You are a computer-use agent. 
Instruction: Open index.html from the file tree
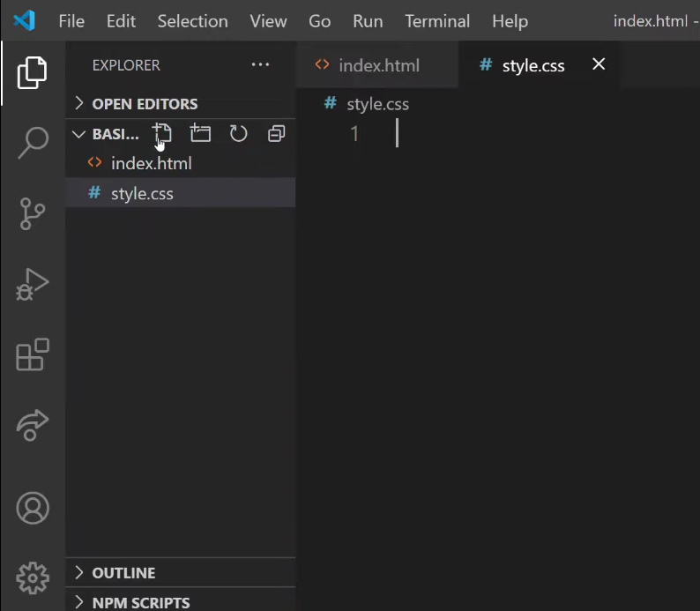[151, 163]
